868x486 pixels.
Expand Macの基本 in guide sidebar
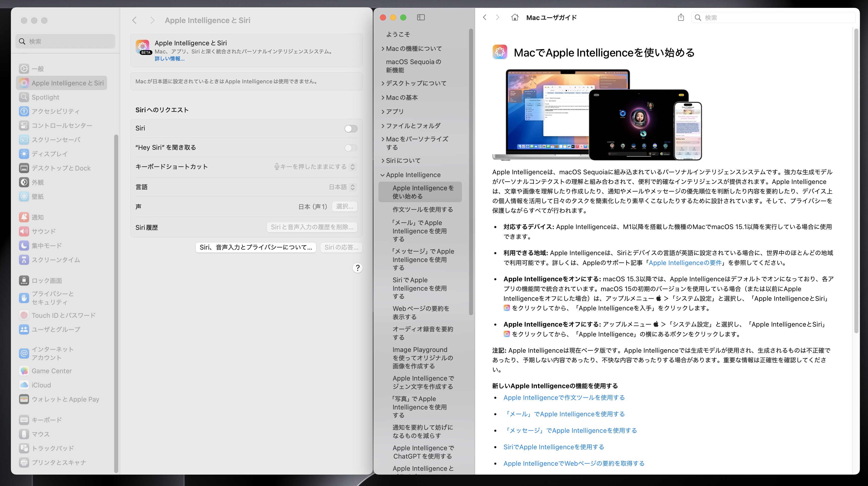point(383,98)
